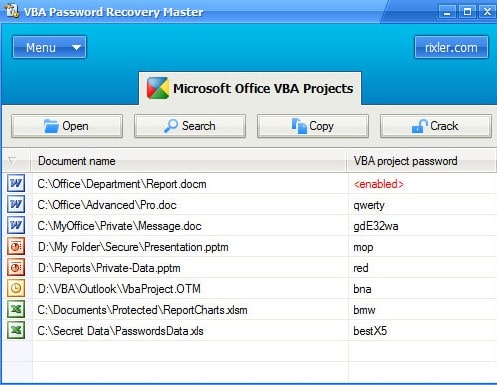Select row C:\Secret Data\PasswordsData.xls
Image resolution: width=497 pixels, height=385 pixels.
tap(249, 331)
